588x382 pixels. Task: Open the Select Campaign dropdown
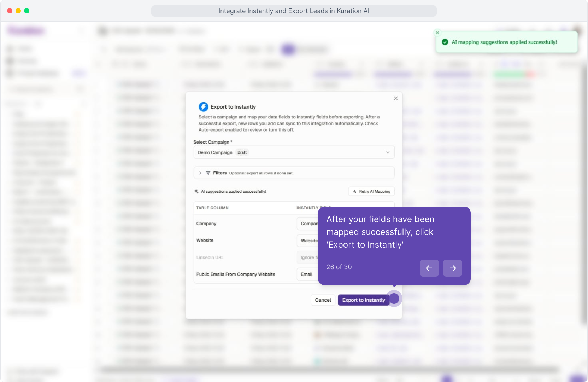pos(294,152)
